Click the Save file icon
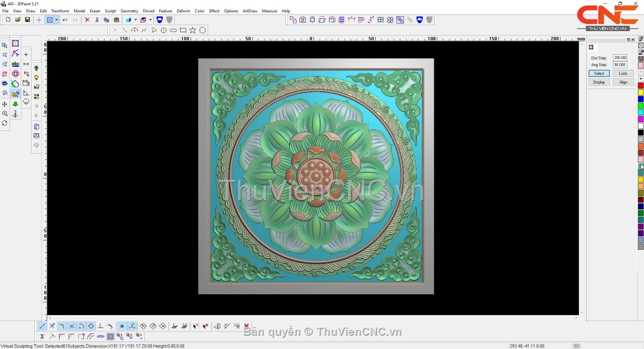 pyautogui.click(x=27, y=20)
